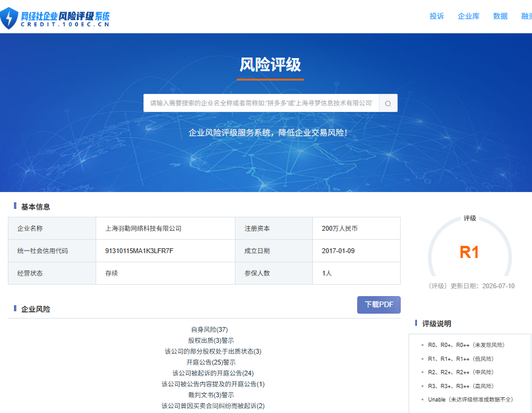Click 该公司的部分股权处于出质状态(3) entry
Image resolution: width=532 pixels, height=413 pixels.
(213, 351)
